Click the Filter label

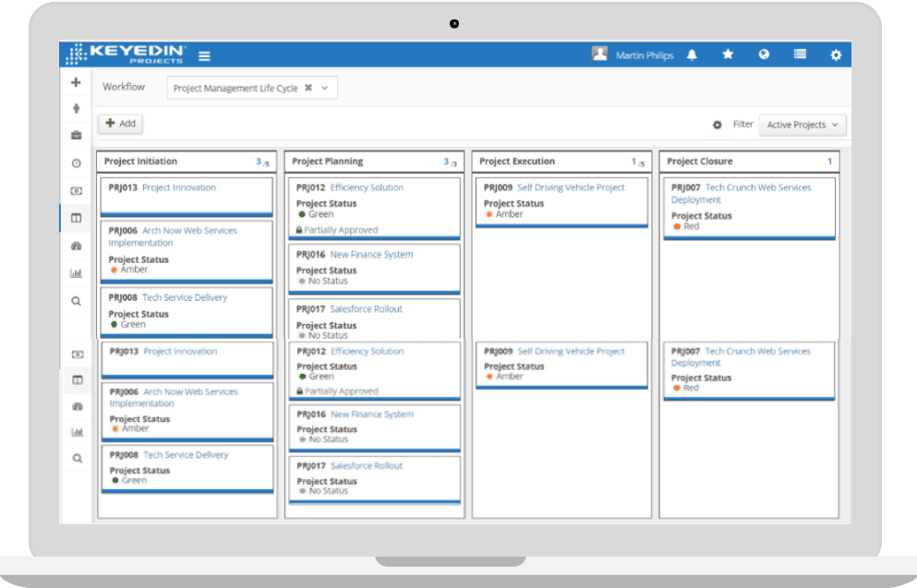742,124
